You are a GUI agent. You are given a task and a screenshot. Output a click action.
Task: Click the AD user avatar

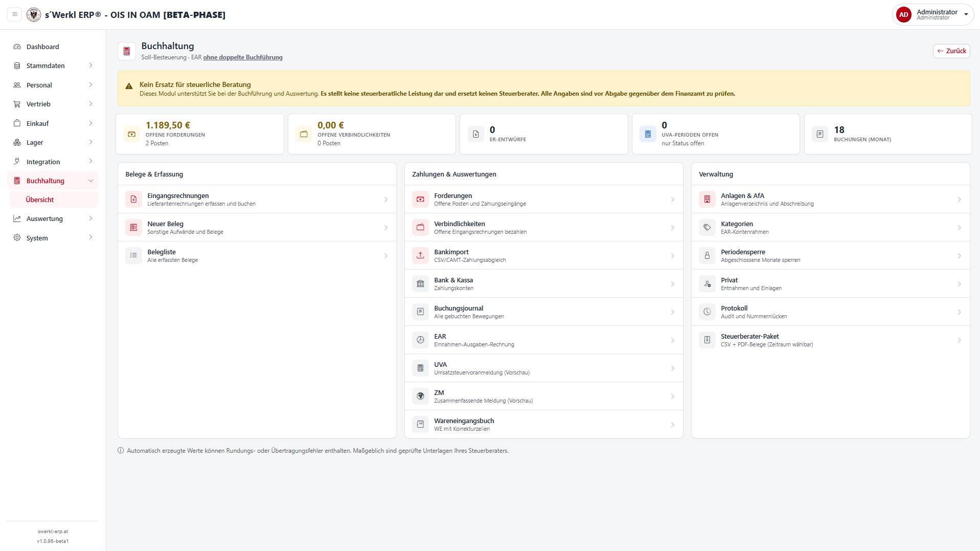coord(903,15)
